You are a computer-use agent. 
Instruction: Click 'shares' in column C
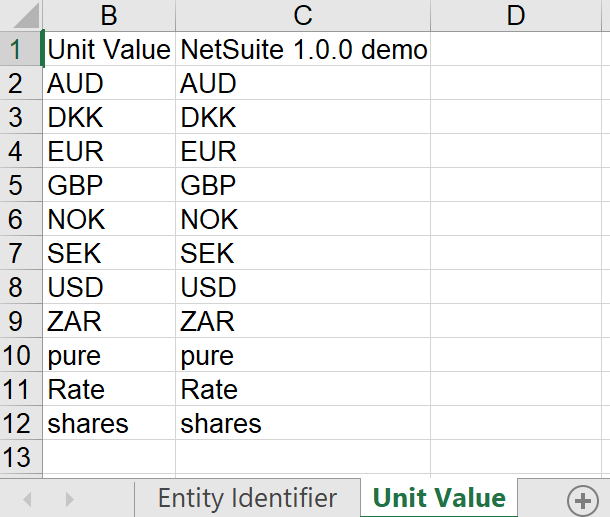303,423
